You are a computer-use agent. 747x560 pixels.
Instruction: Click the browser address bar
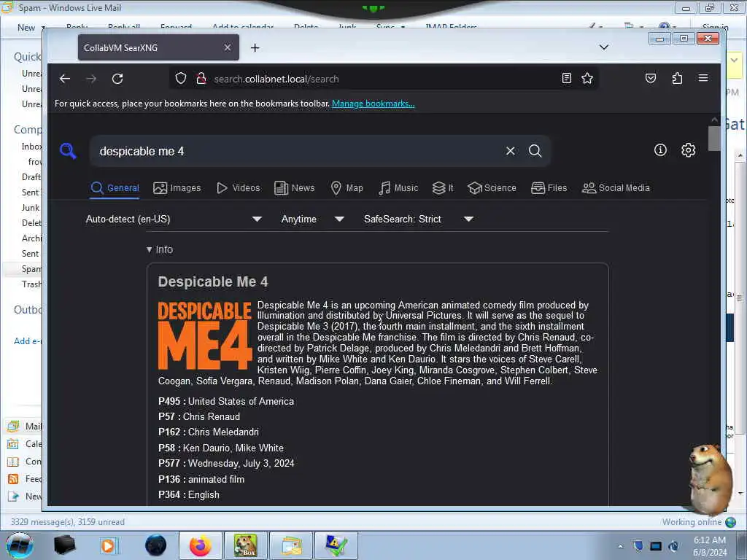point(384,79)
